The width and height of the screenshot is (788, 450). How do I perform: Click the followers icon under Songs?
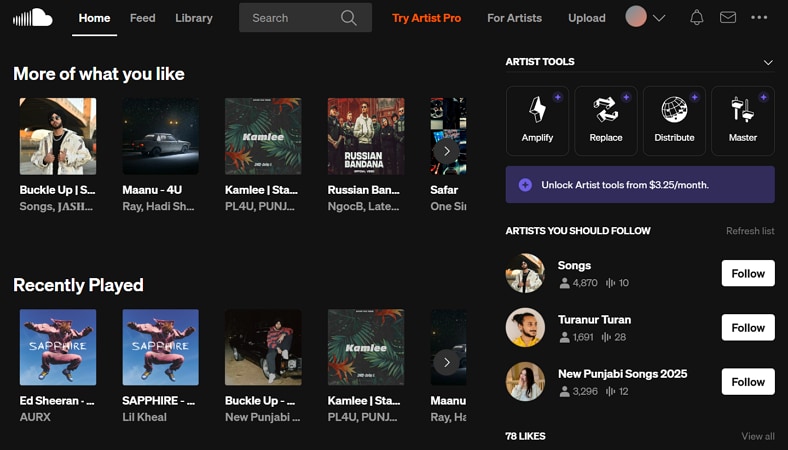564,283
